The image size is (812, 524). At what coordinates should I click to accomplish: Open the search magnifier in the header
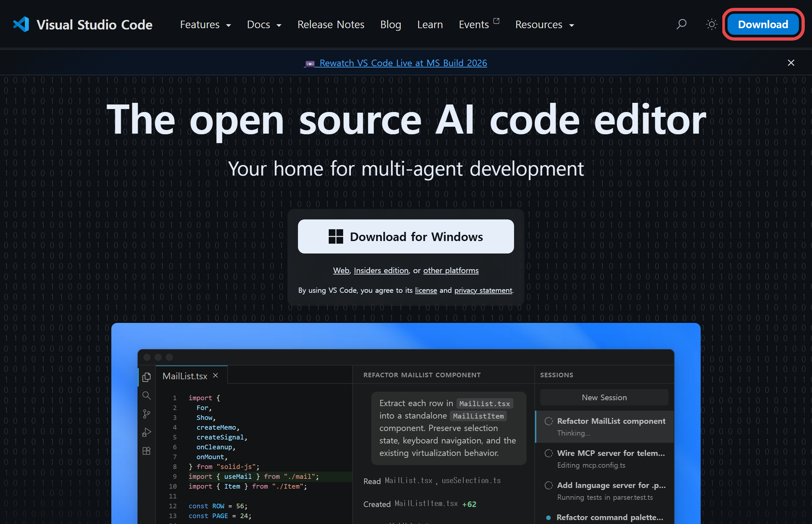click(x=681, y=25)
